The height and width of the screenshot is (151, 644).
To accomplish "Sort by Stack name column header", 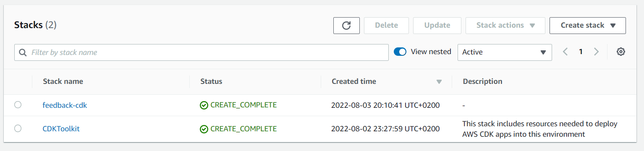I will [63, 81].
